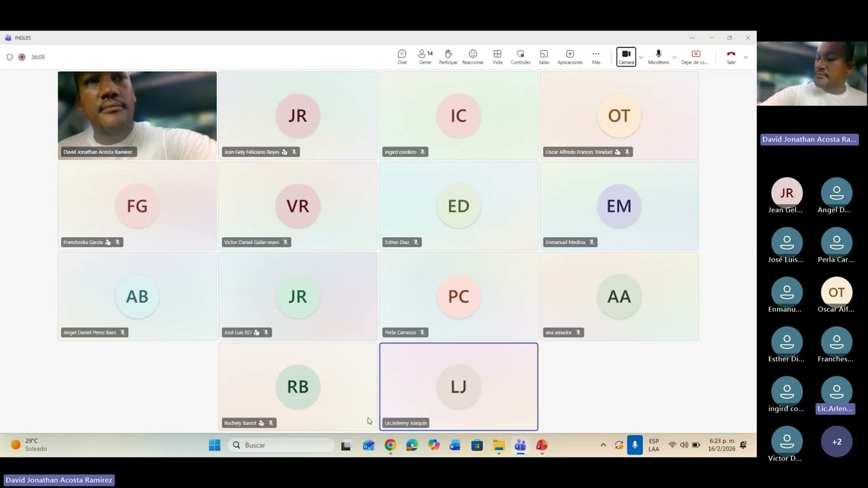
Task: Click the +2 more participants bubble
Action: click(x=837, y=442)
